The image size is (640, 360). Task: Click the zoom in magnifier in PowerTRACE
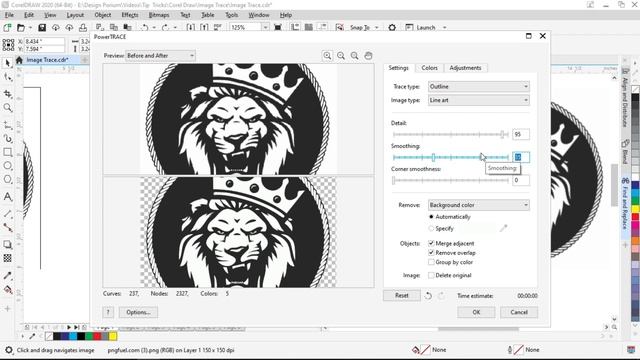[x=327, y=56]
